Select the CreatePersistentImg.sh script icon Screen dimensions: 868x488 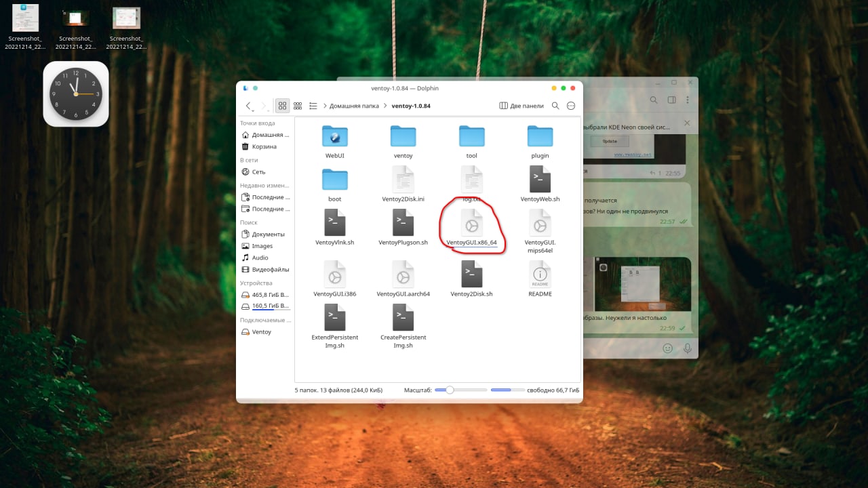click(x=403, y=318)
